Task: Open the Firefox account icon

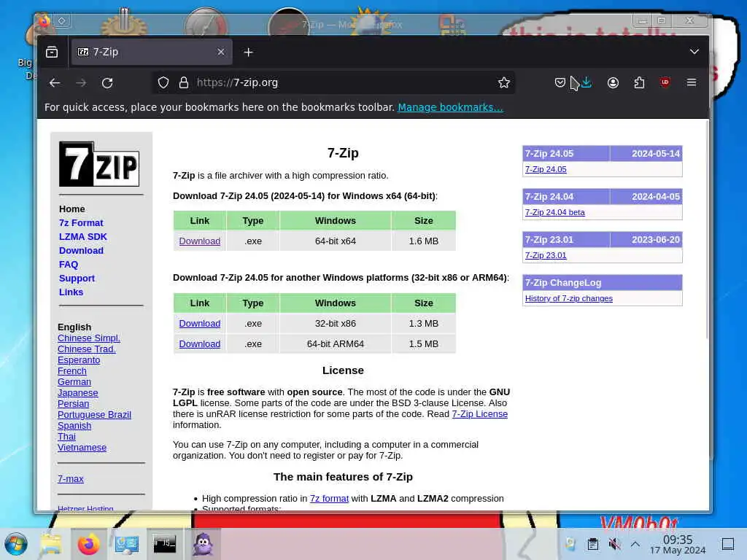Action: pos(613,83)
